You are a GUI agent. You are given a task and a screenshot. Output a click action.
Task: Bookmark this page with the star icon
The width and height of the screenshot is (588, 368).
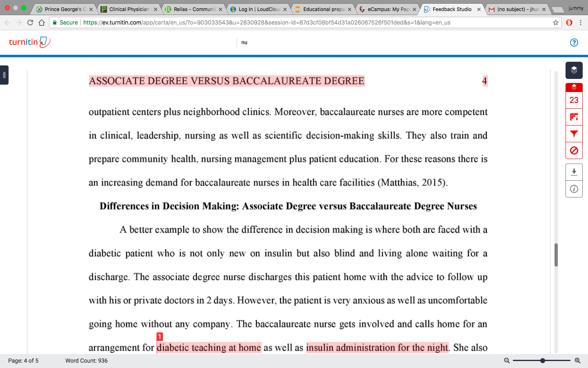pos(556,22)
